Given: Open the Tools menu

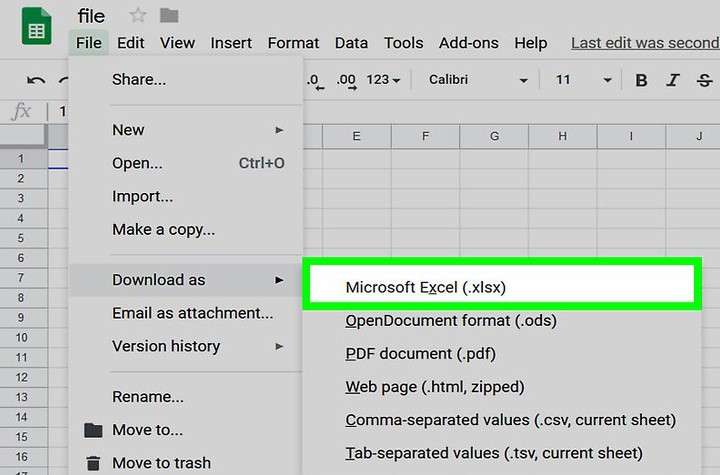Looking at the screenshot, I should (404, 43).
